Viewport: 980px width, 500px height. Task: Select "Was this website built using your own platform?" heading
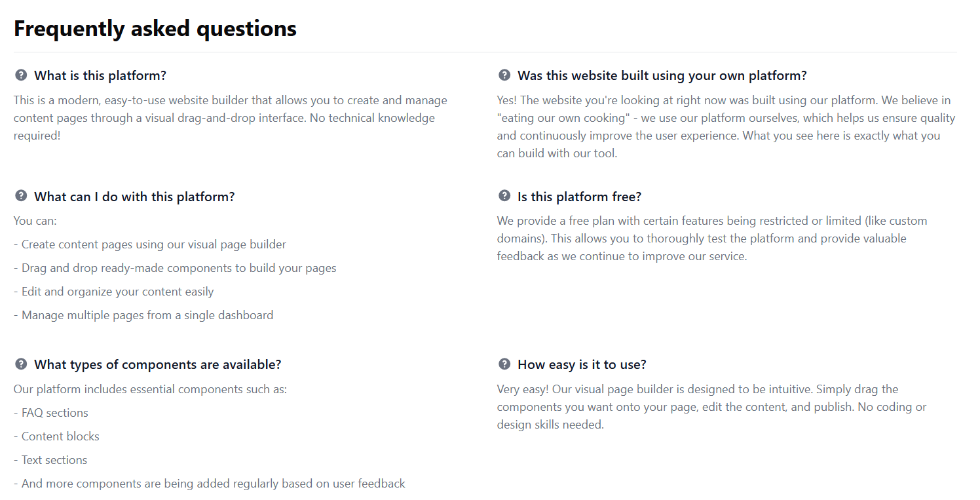click(x=662, y=76)
